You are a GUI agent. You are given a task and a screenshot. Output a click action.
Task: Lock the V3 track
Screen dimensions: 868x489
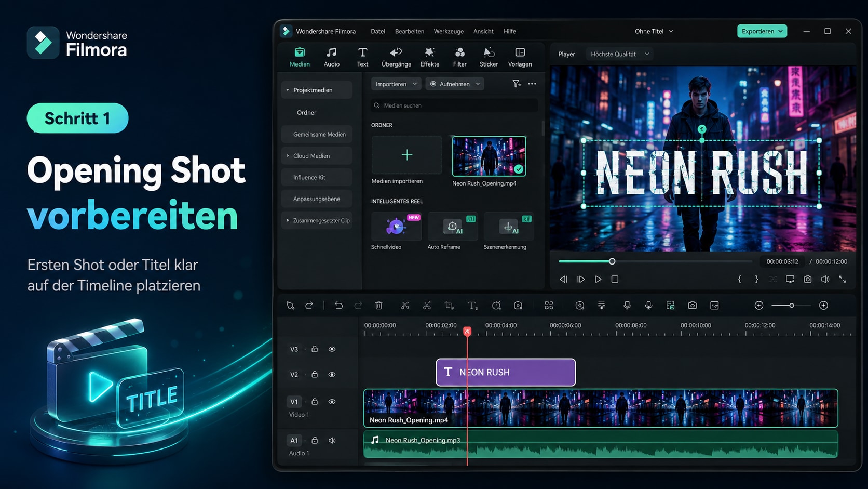315,349
